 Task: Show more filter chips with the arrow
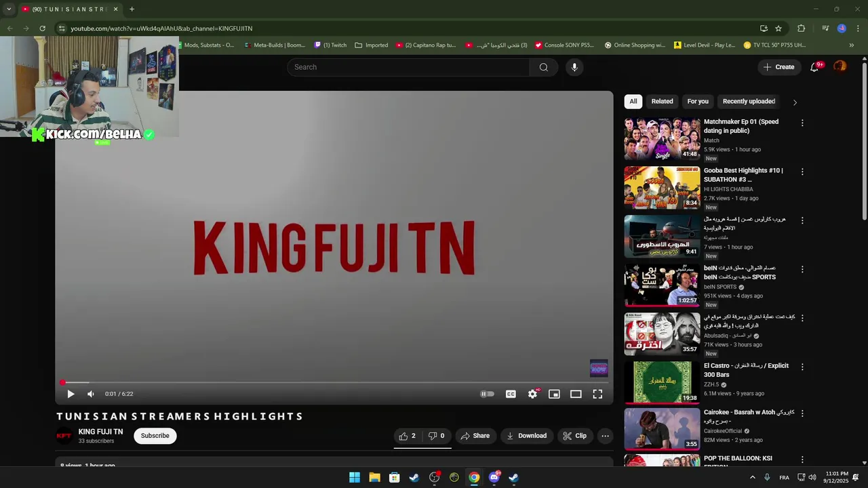tap(795, 102)
